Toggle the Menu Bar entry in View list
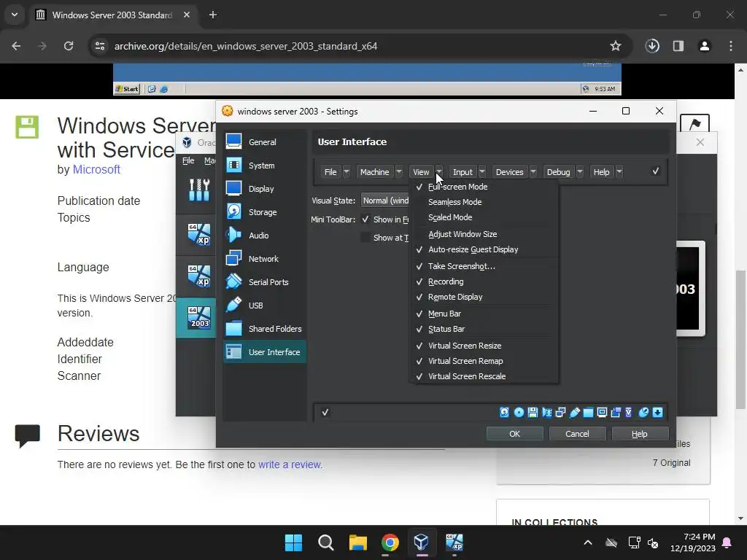Screen dimensions: 747x560 [484, 314]
